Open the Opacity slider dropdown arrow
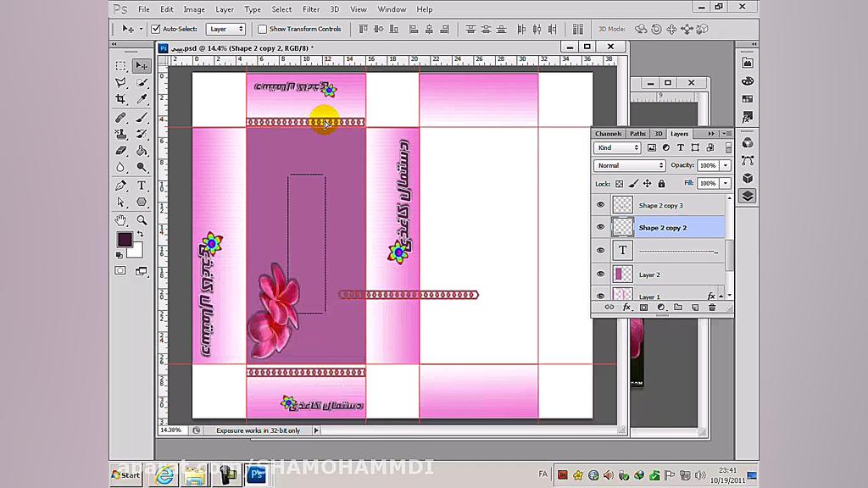This screenshot has height=488, width=868. (726, 165)
